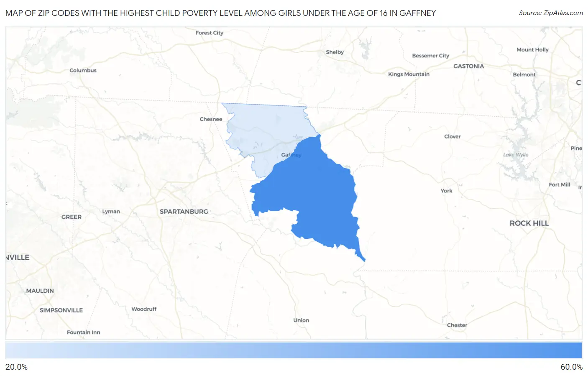The image size is (588, 376).
Task: Click the 'Chesnee' town label
Action: [x=211, y=119]
